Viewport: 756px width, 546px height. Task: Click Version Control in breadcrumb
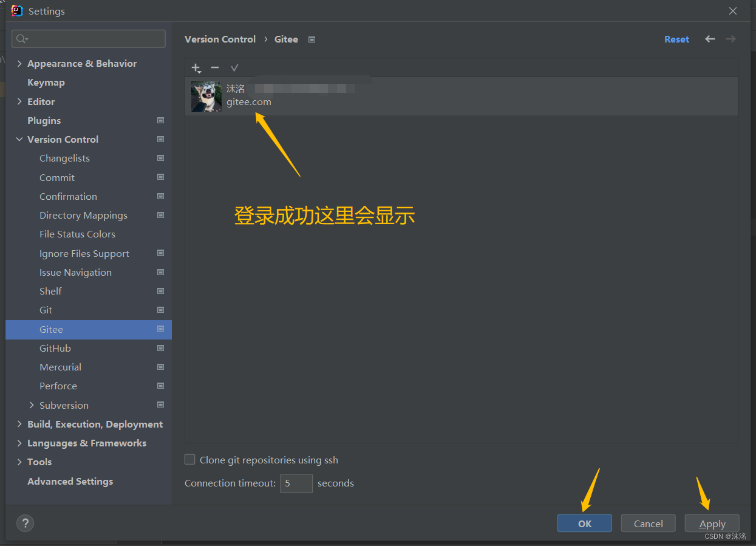220,39
